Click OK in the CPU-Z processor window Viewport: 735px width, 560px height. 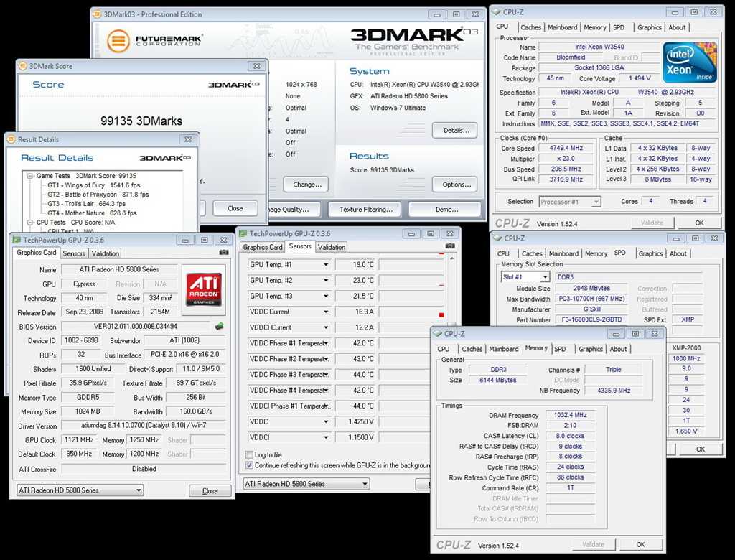tap(699, 223)
